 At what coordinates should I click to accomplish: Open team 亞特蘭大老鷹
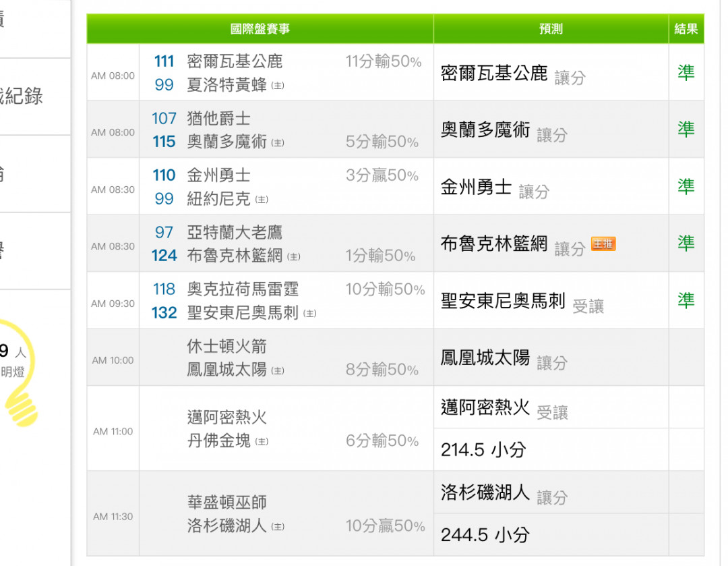(235, 232)
